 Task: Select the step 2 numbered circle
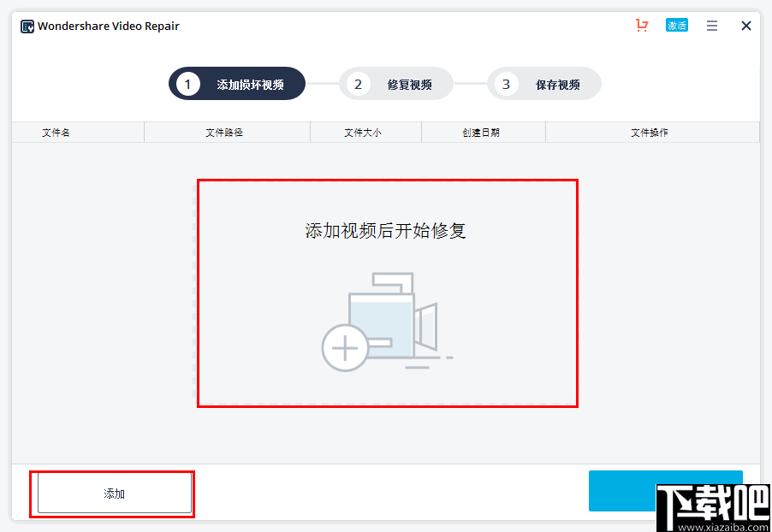point(357,83)
